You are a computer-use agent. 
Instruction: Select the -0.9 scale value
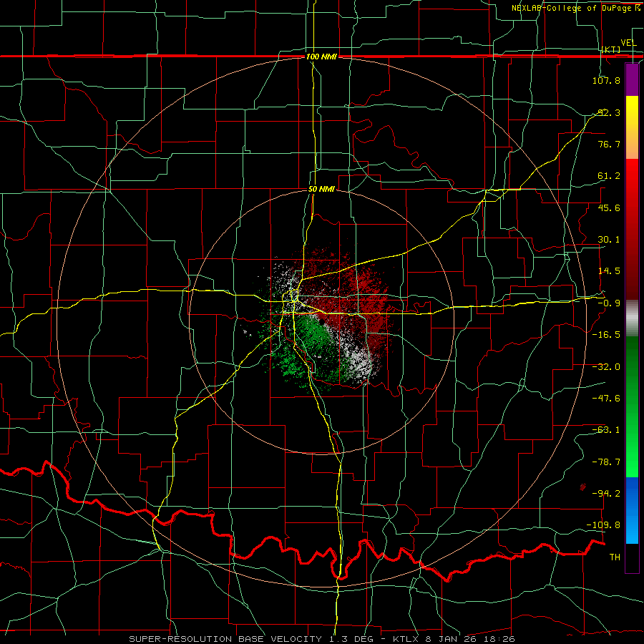point(609,303)
